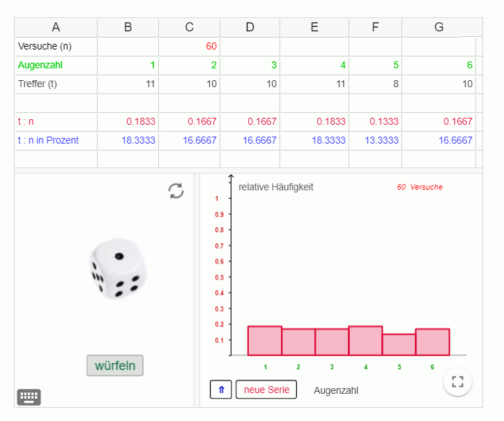Viewport: 504px width, 421px height.
Task: Select the Versuche (n) label cell
Action: point(56,47)
